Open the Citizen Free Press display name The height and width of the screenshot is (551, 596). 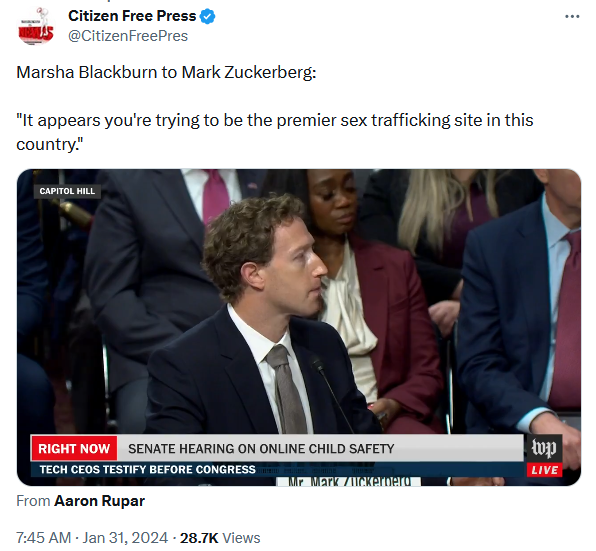132,16
